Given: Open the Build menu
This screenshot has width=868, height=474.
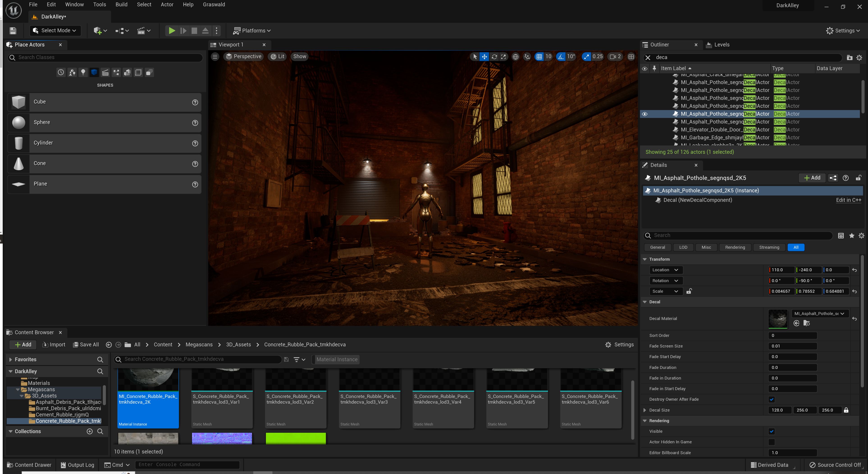Looking at the screenshot, I should point(121,4).
